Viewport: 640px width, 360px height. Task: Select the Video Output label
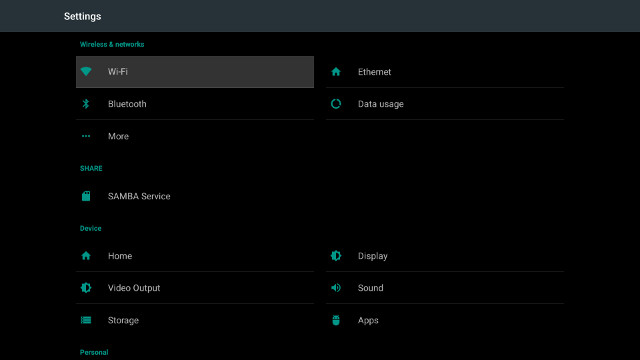tap(134, 288)
